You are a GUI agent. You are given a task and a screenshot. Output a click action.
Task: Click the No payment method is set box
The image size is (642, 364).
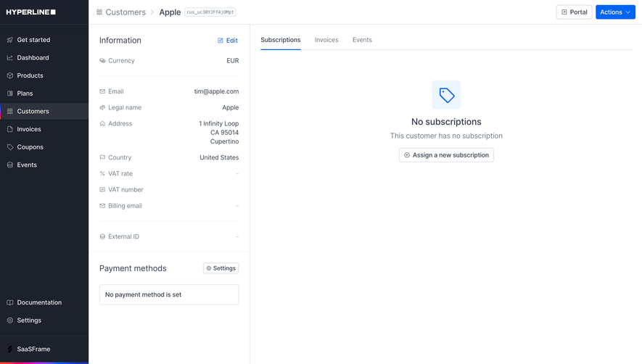(169, 294)
